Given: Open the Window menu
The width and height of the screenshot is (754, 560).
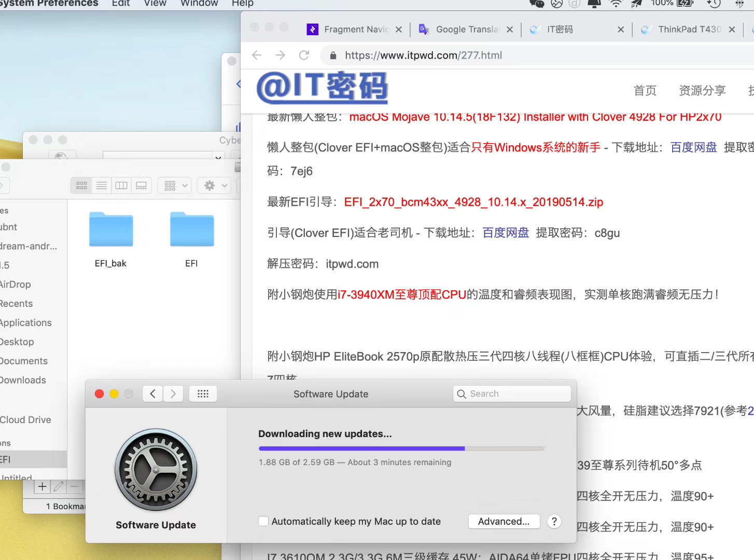Looking at the screenshot, I should tap(199, 3).
